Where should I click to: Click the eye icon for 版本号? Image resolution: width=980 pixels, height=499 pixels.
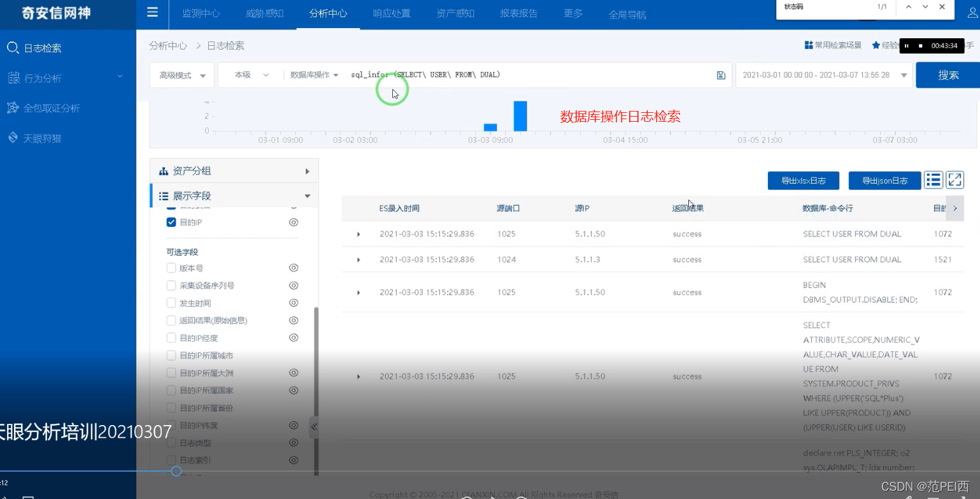(294, 268)
